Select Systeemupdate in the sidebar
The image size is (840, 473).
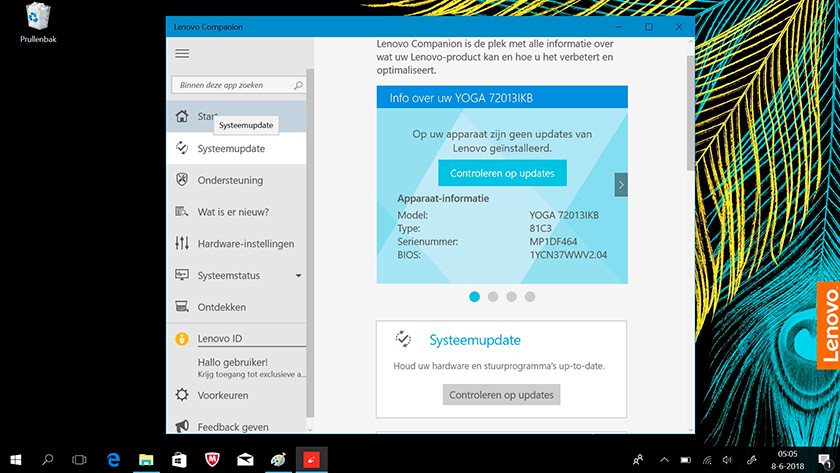pyautogui.click(x=231, y=149)
